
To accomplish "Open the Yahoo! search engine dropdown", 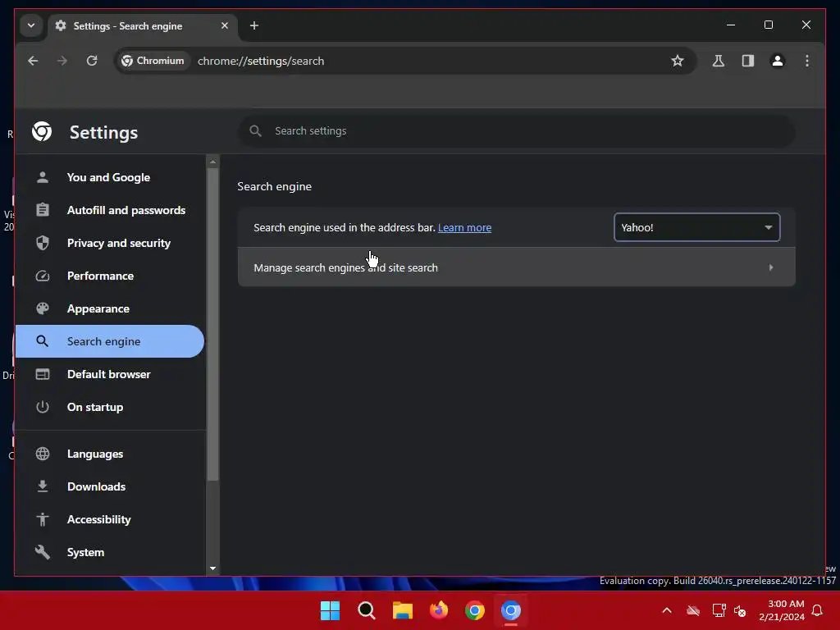I will (x=696, y=227).
